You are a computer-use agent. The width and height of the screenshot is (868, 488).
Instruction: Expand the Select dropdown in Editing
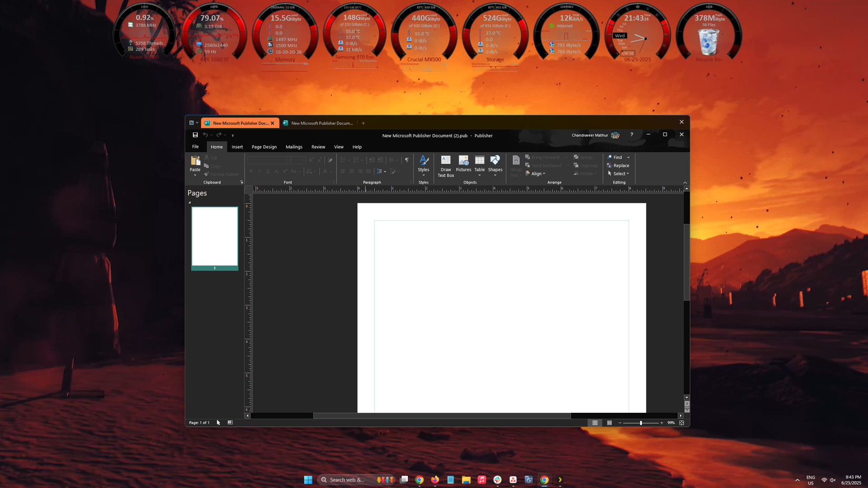coord(619,174)
